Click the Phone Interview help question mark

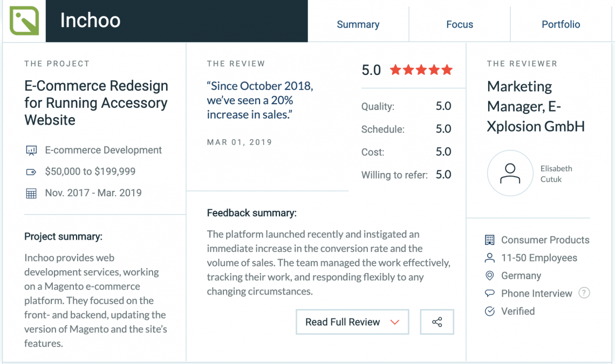click(584, 293)
